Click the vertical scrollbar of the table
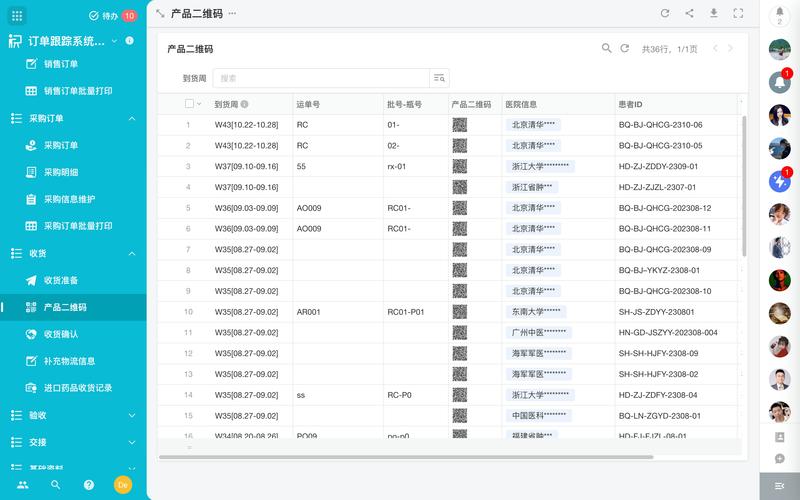Screen dimensions: 800x500 [x=744, y=186]
